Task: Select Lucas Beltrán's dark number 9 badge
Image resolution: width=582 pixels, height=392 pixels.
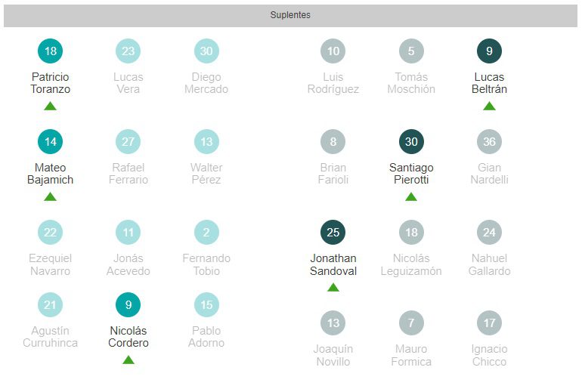Action: (489, 51)
